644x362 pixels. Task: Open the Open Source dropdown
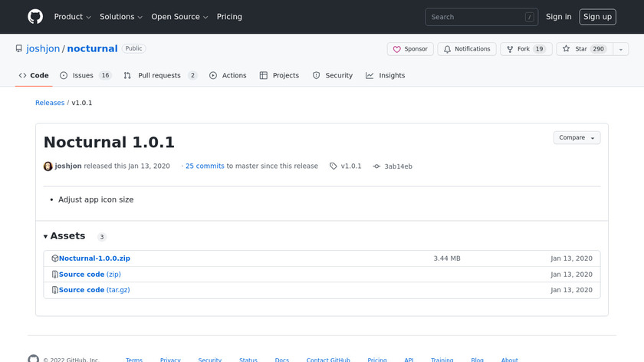point(179,17)
